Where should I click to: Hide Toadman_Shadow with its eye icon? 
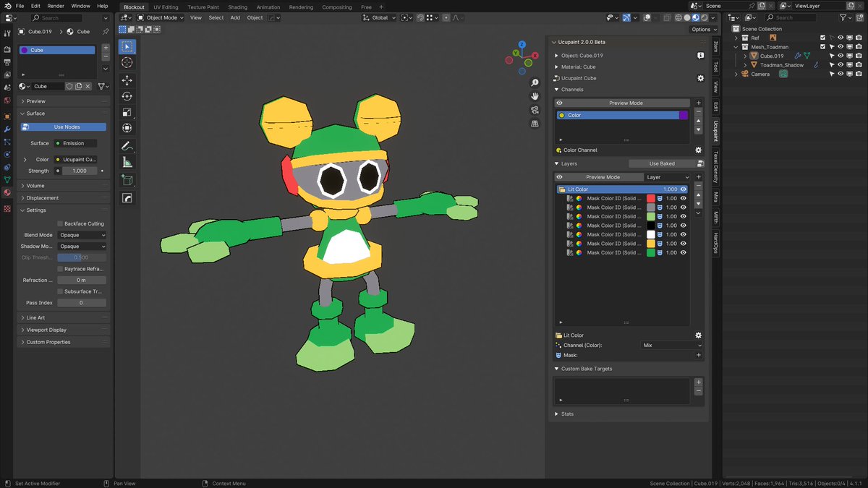(840, 65)
